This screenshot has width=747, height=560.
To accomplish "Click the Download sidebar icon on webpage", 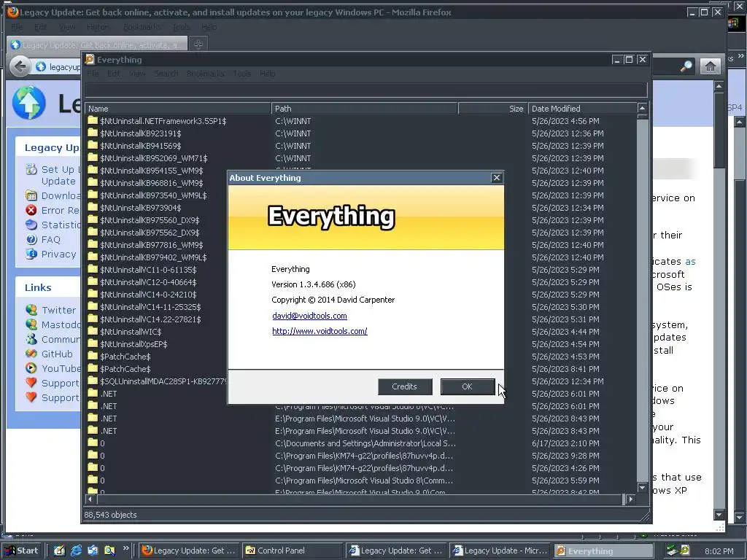I will pyautogui.click(x=31, y=195).
